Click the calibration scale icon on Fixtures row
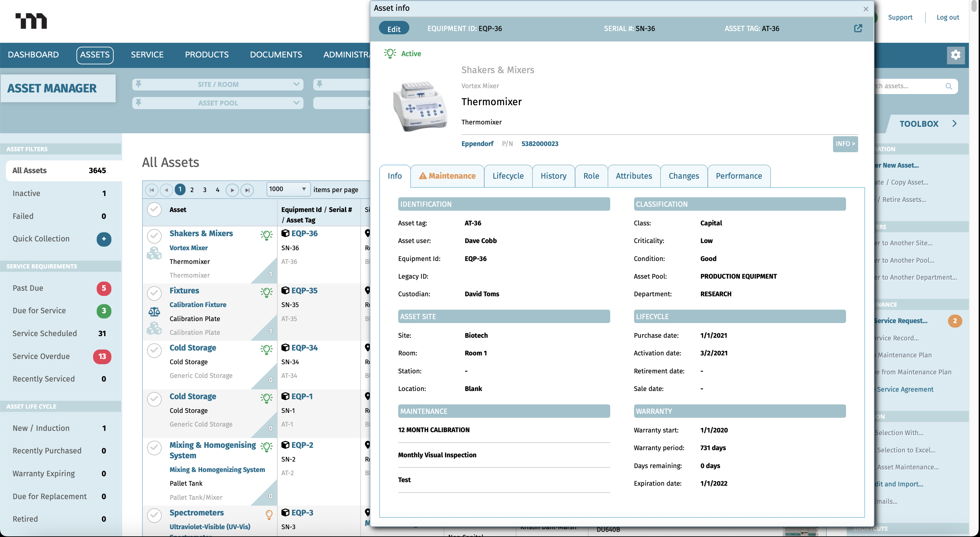The height and width of the screenshot is (537, 980). (154, 312)
